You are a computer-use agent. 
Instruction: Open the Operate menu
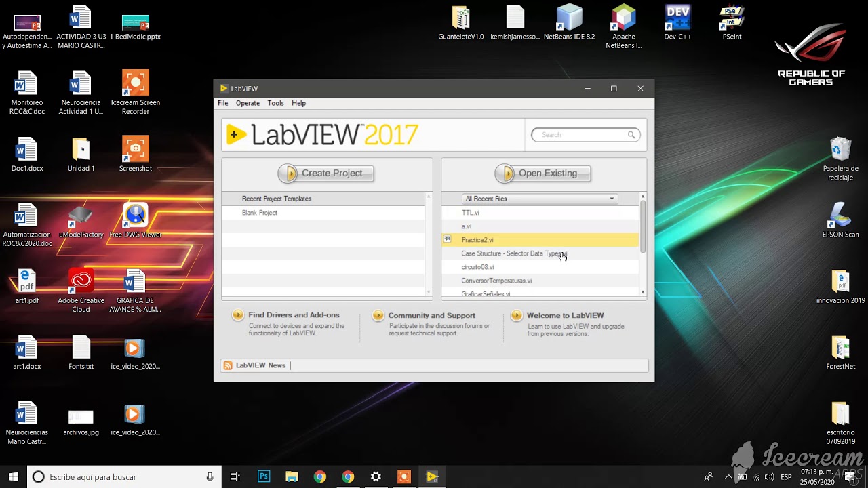(248, 103)
